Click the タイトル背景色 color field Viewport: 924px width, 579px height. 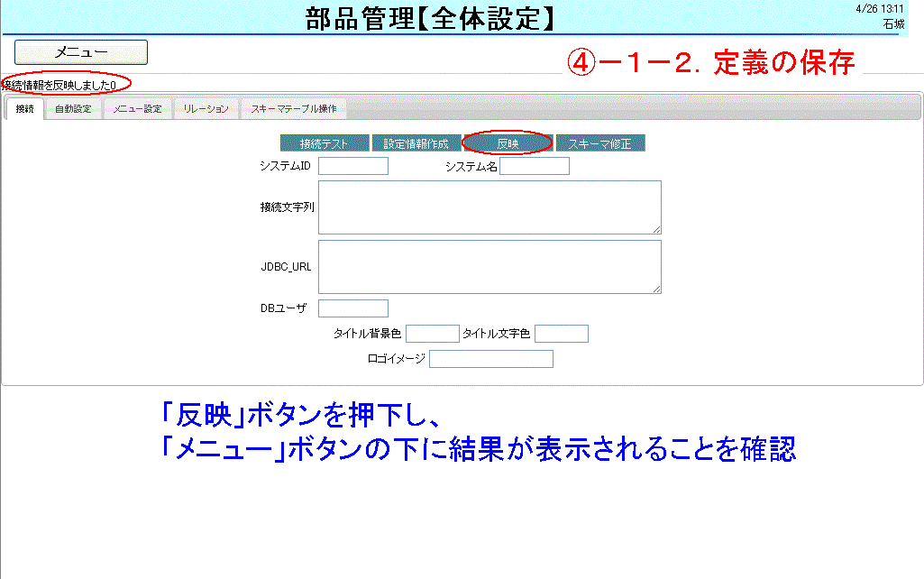coord(433,334)
